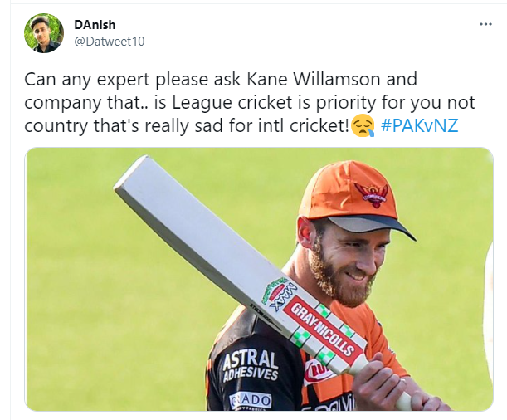This screenshot has height=420, width=507.
Task: Open the three-dot More options menu
Action: click(x=485, y=24)
